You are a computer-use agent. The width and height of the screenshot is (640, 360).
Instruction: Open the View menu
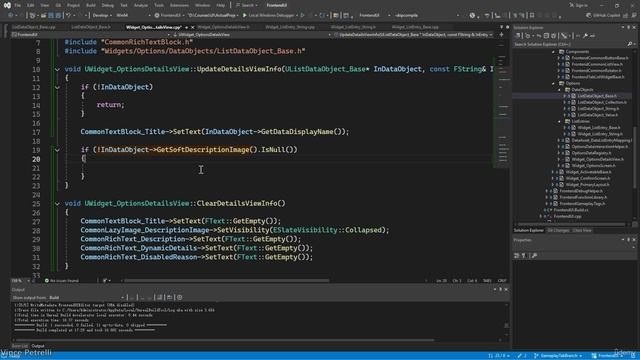tap(44, 5)
